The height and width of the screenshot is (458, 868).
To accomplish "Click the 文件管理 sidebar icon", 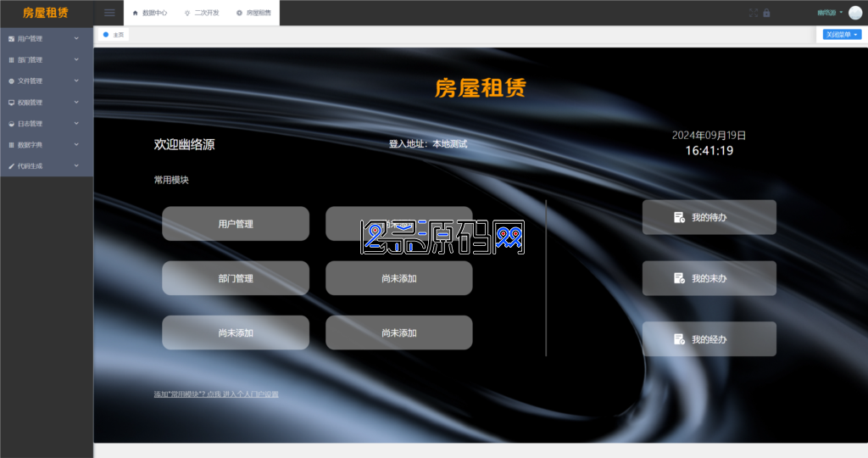I will point(11,81).
